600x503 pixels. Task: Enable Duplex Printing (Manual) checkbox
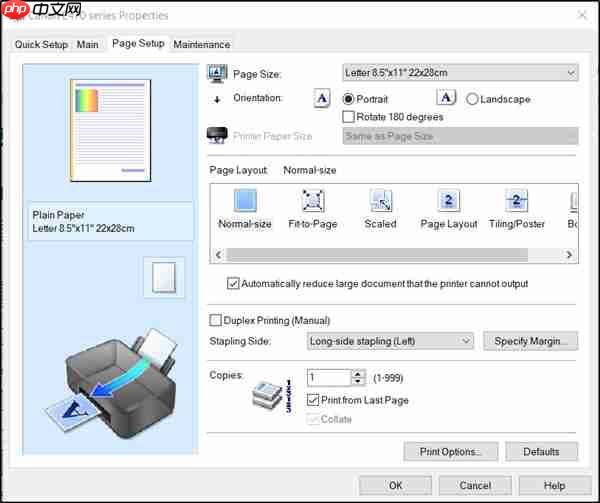coord(215,320)
